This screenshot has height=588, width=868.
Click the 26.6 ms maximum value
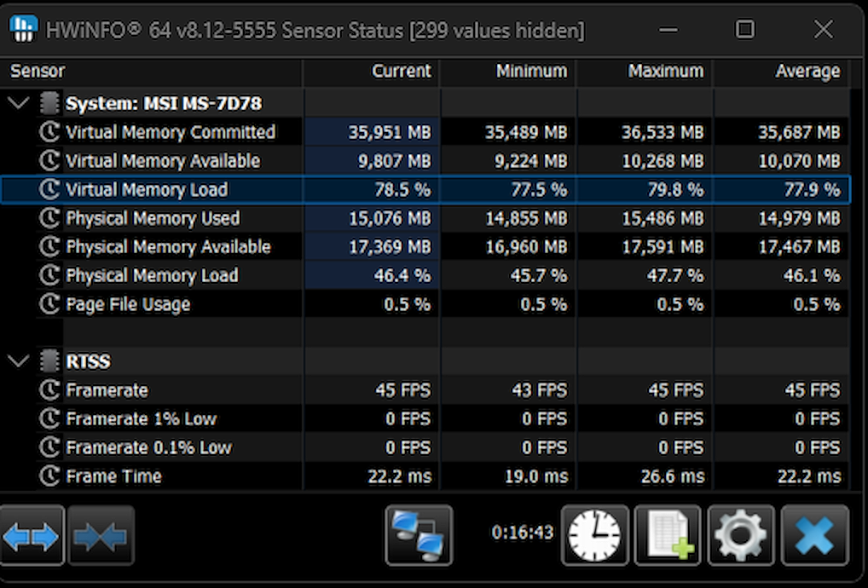(673, 476)
